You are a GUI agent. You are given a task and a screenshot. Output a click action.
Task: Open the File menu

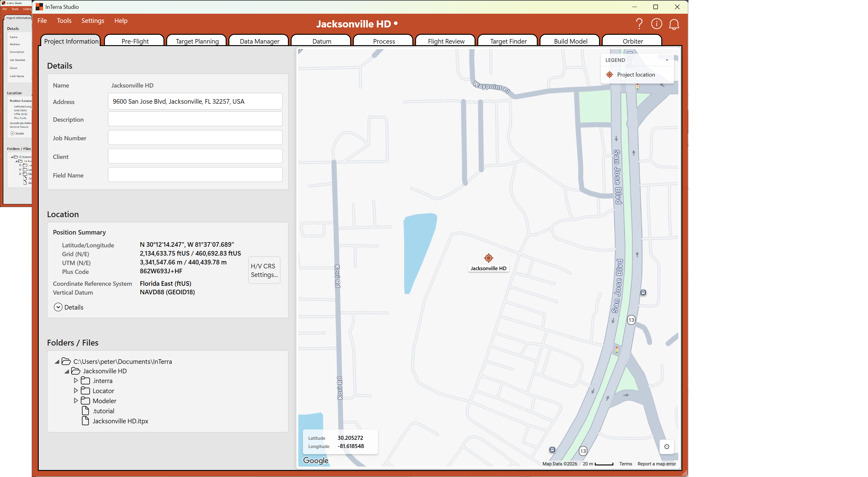42,21
